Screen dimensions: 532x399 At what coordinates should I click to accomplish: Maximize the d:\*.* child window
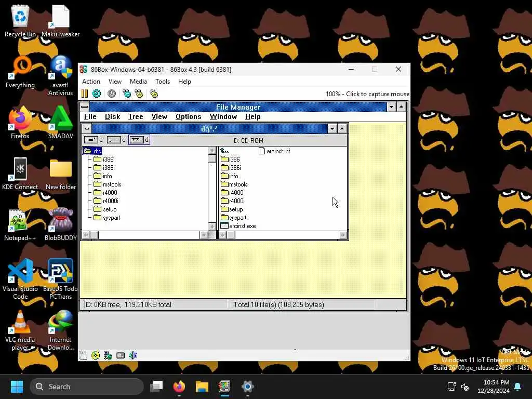[x=342, y=129]
